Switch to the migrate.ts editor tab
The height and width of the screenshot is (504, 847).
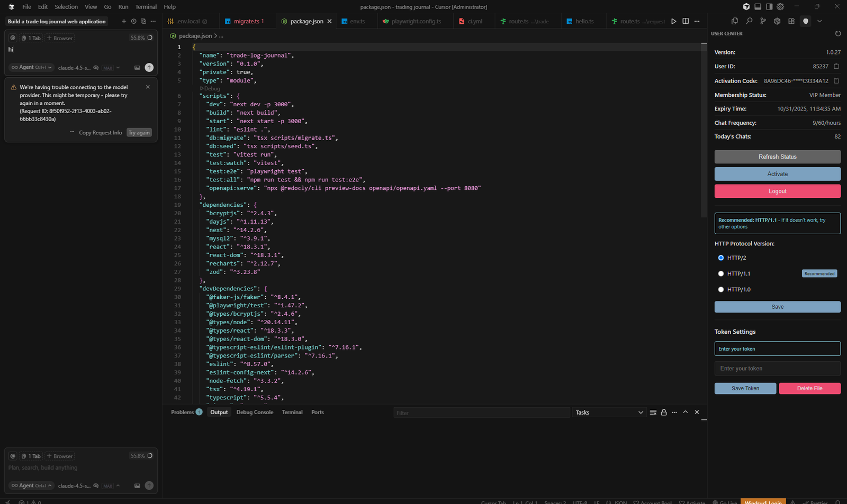tap(246, 21)
